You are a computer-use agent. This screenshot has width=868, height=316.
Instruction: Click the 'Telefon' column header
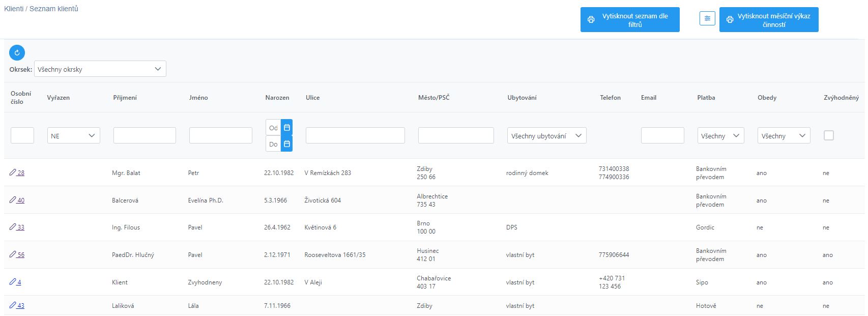coord(610,98)
